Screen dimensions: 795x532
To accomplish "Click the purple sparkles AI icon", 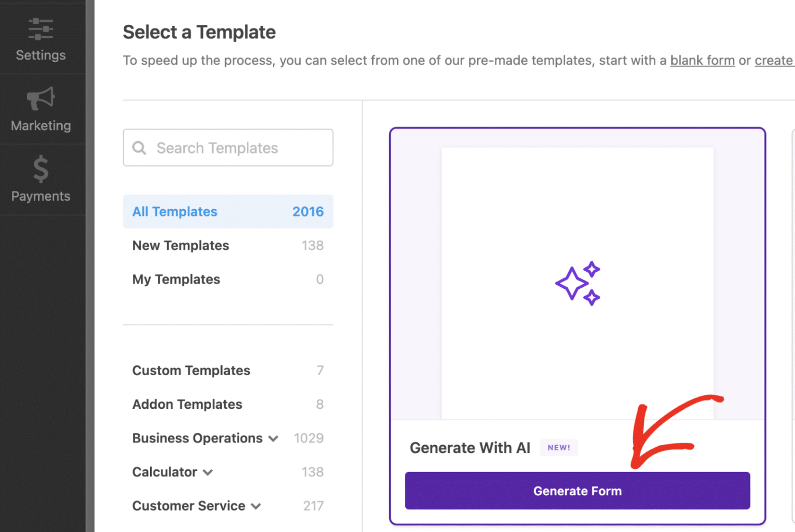I will click(577, 282).
